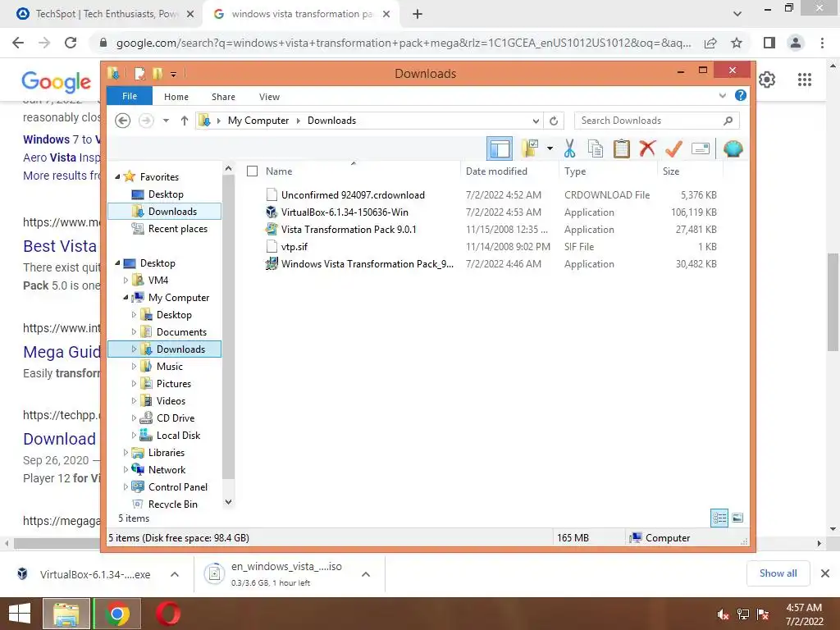Reload the Chrome page
840x630 pixels.
(x=71, y=43)
